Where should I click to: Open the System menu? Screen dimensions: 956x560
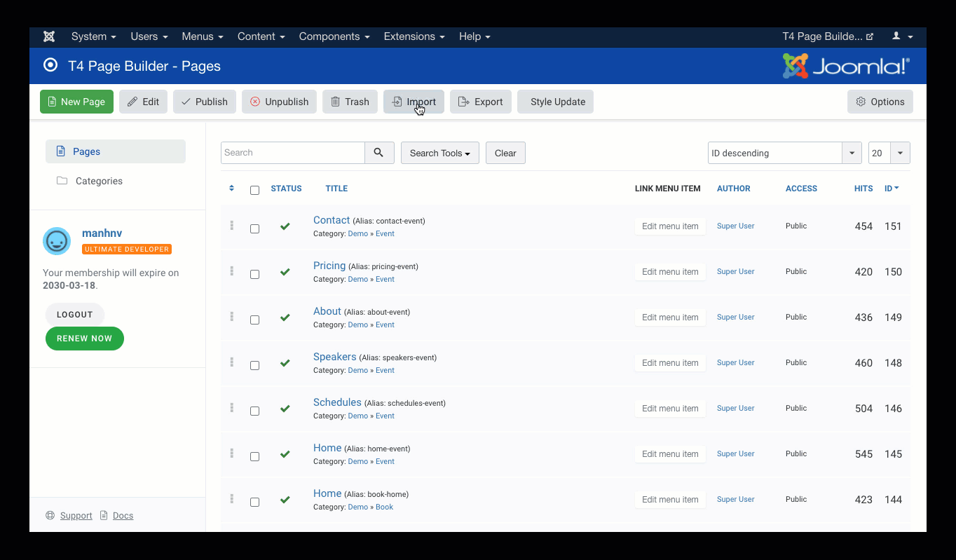(x=93, y=36)
